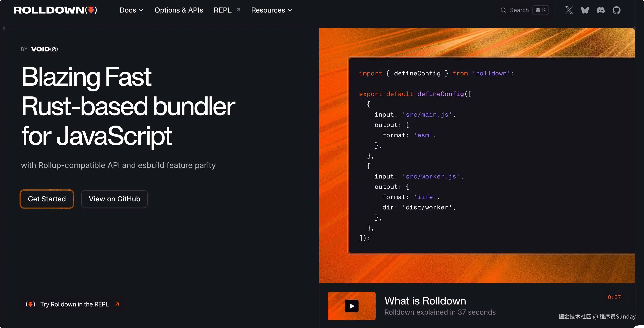Expand the Docs dropdown menu
The width and height of the screenshot is (644, 328).
click(128, 10)
